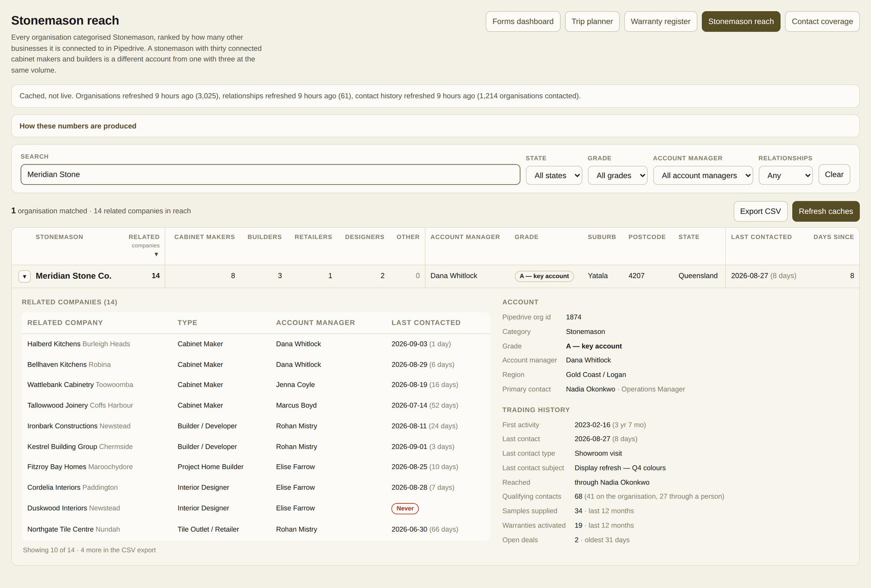The image size is (871, 588).
Task: Click the Yatala suburb cell
Action: [x=598, y=276]
